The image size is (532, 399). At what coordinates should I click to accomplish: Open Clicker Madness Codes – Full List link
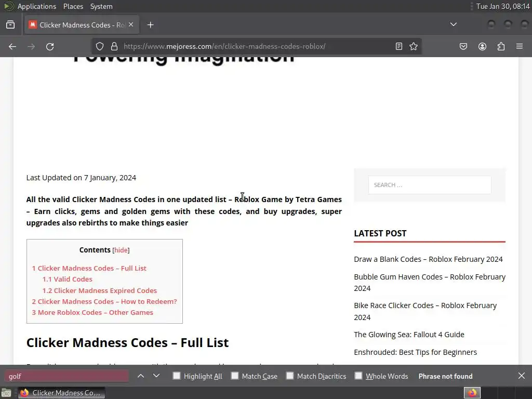pyautogui.click(x=89, y=268)
